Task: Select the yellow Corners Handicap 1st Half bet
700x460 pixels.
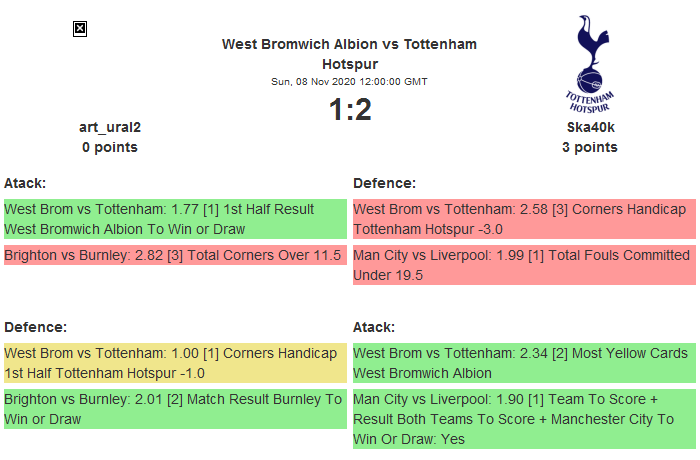Action: click(174, 362)
